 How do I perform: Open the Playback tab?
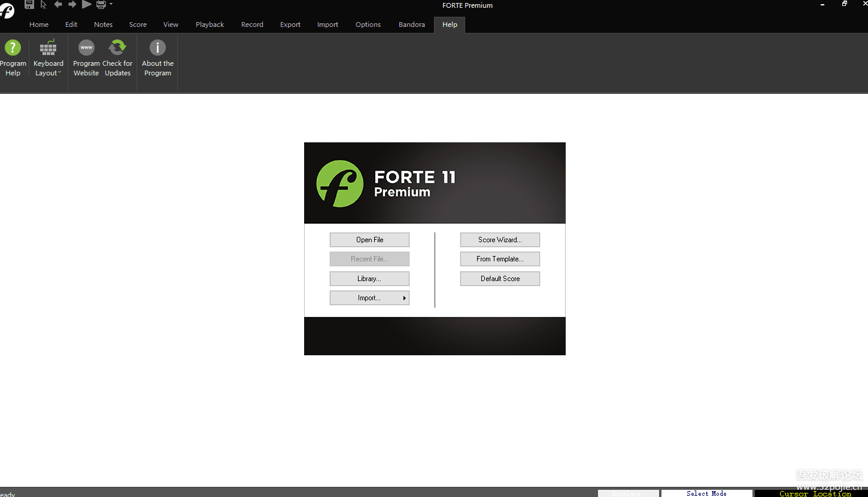210,25
